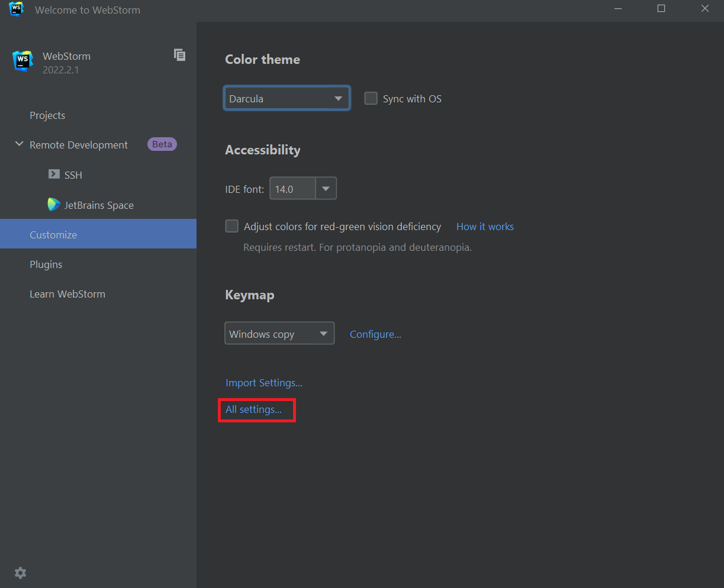Image resolution: width=724 pixels, height=588 pixels.
Task: Click the SSH terminal icon
Action: click(x=54, y=175)
